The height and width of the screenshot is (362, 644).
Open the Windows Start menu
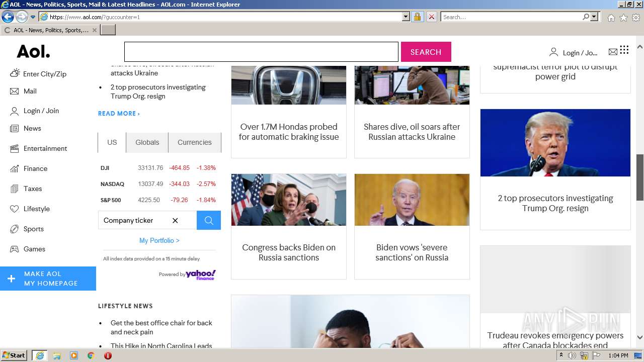[14, 355]
